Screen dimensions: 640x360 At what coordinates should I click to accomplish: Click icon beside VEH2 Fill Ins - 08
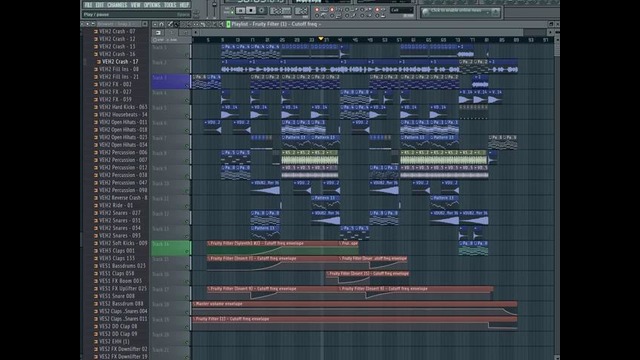(96, 69)
